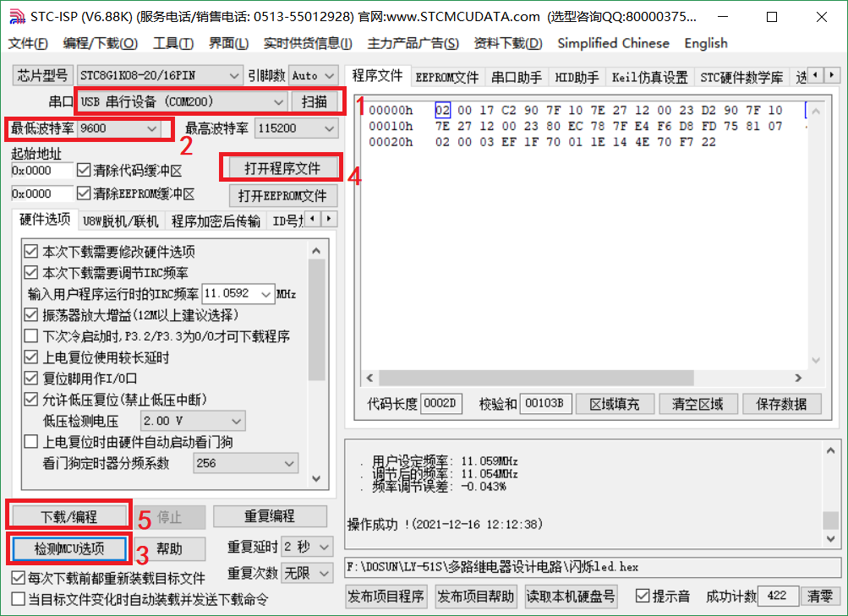The image size is (848, 616).
Task: Toggle 提示音 checkbox
Action: pyautogui.click(x=643, y=596)
